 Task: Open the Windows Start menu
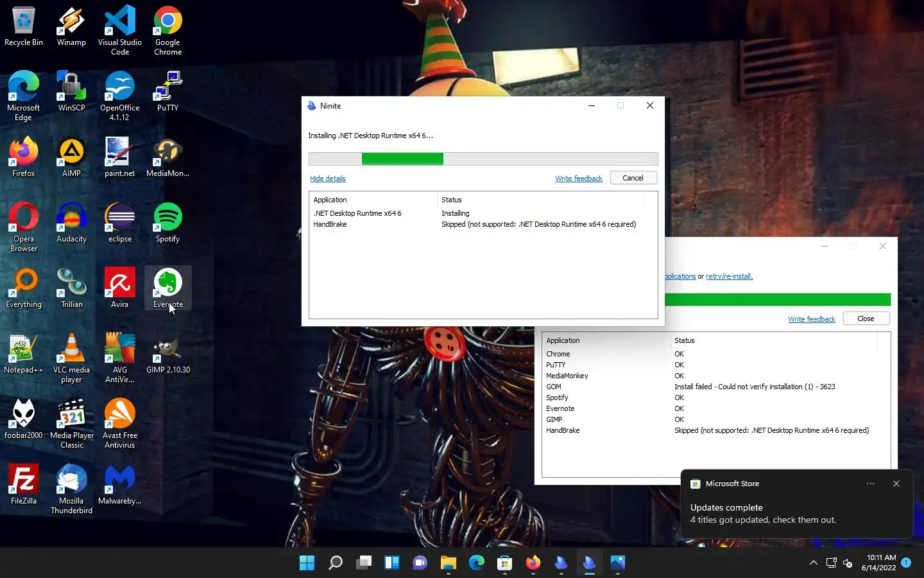coord(307,563)
